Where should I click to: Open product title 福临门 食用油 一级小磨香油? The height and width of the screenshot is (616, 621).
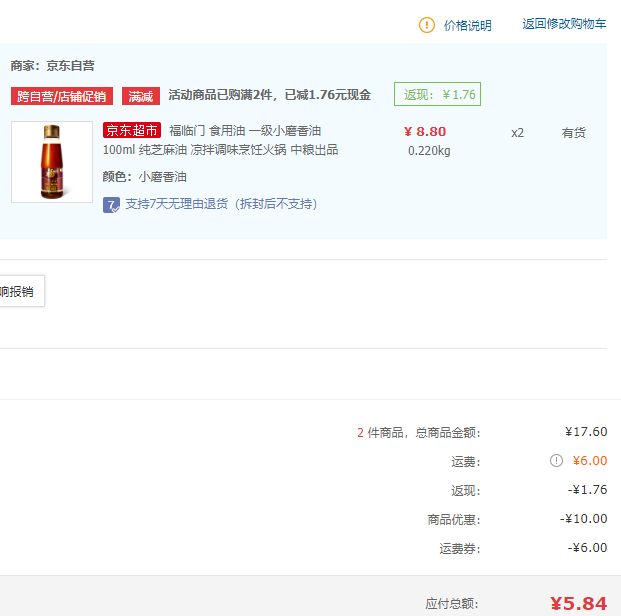[x=245, y=130]
